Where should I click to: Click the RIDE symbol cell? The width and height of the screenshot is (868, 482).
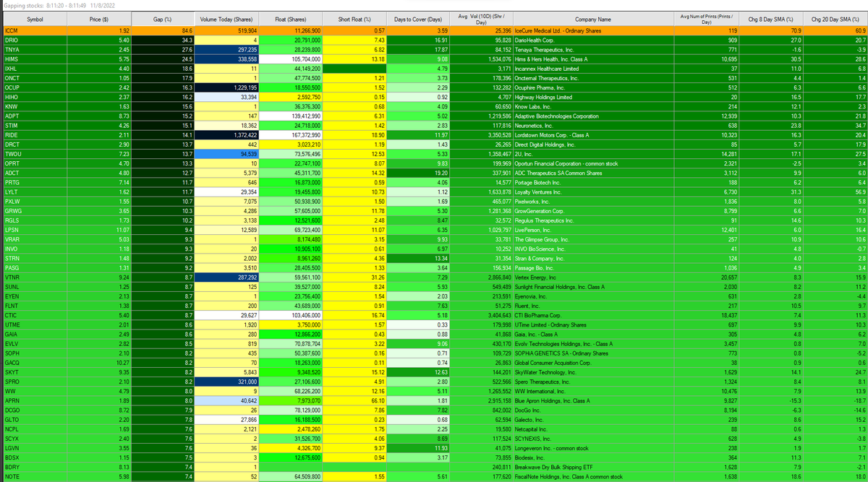tap(35, 134)
